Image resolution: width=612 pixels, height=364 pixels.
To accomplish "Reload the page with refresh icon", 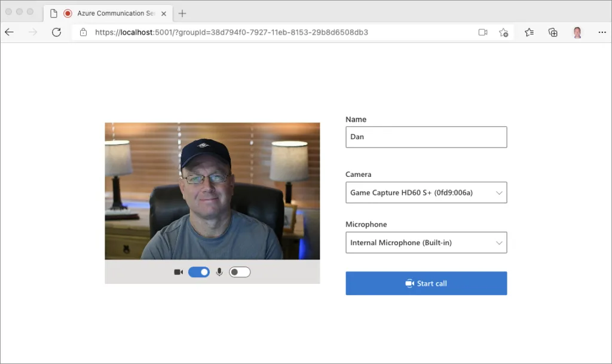I will point(56,32).
